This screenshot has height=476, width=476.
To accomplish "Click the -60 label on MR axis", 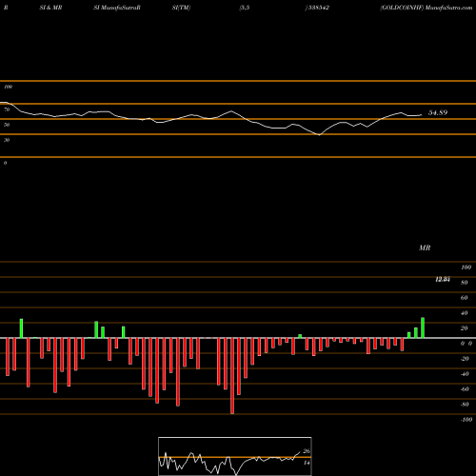I will coord(465,389).
